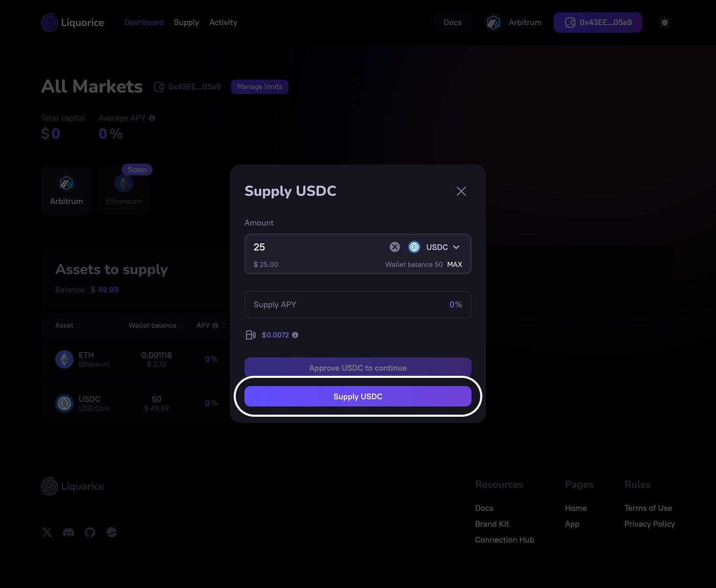
Task: Click the gas fee info icon
Action: [295, 335]
